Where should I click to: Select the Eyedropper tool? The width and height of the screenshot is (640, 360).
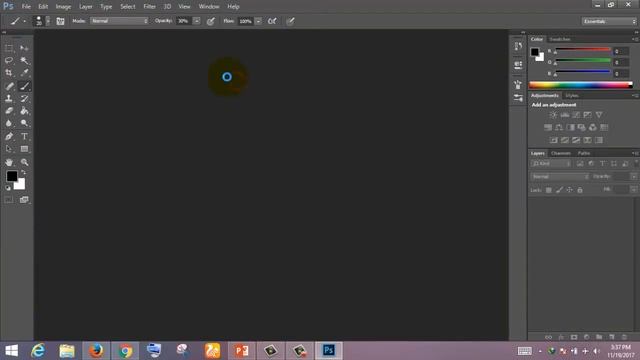pos(24,73)
